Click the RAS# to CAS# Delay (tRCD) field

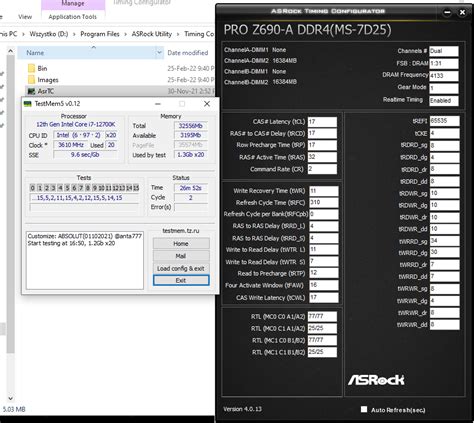[322, 133]
